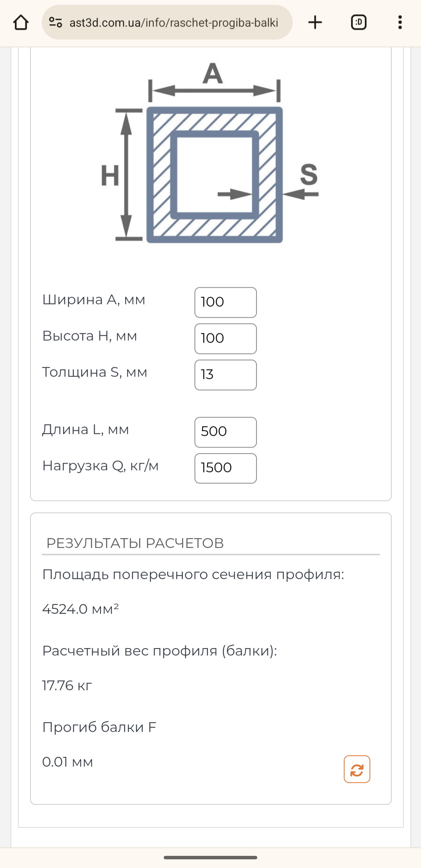Screen dimensions: 421x868
Task: Tap the browser home icon
Action: click(21, 23)
